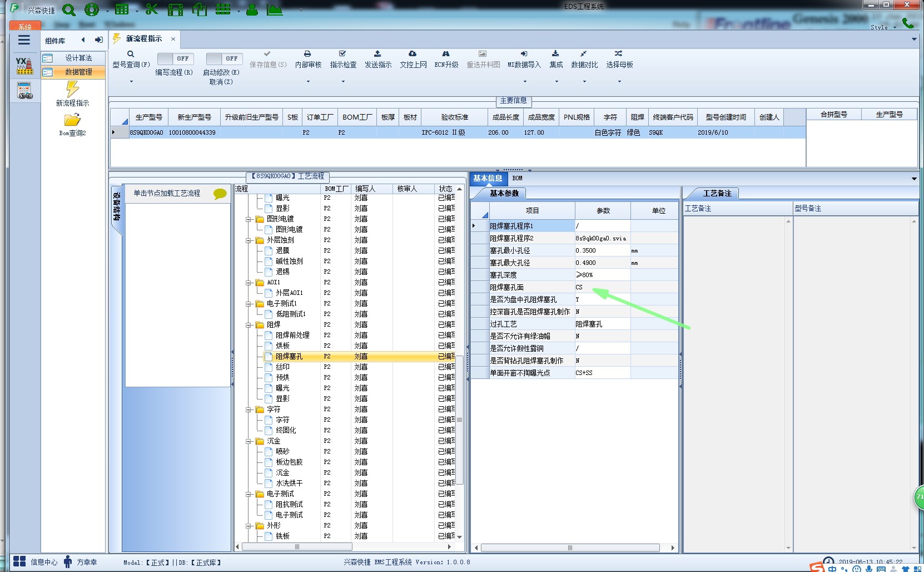
Task: Click the 集成 toolbar button
Action: click(x=556, y=60)
